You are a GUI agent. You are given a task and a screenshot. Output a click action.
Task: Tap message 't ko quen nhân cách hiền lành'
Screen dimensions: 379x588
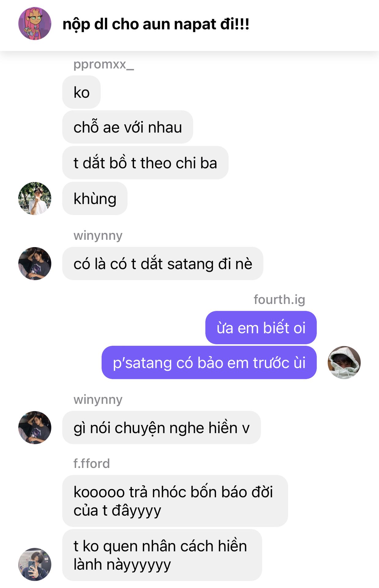point(162,555)
